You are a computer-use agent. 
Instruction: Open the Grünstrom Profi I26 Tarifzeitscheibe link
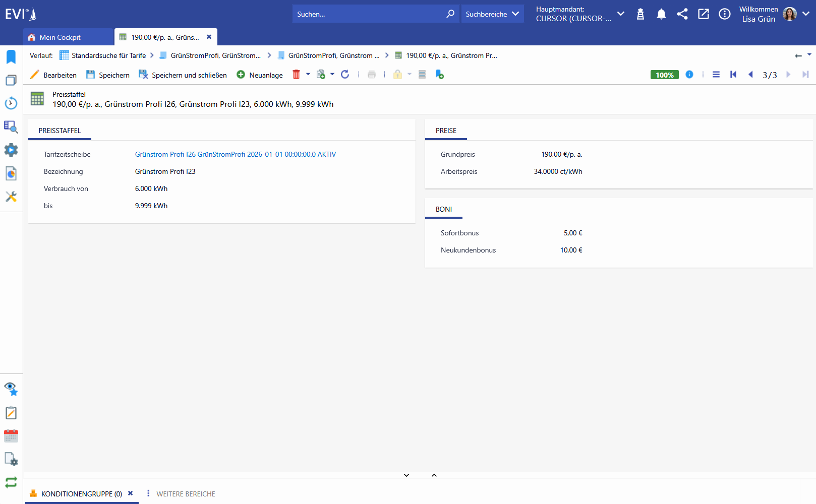236,154
